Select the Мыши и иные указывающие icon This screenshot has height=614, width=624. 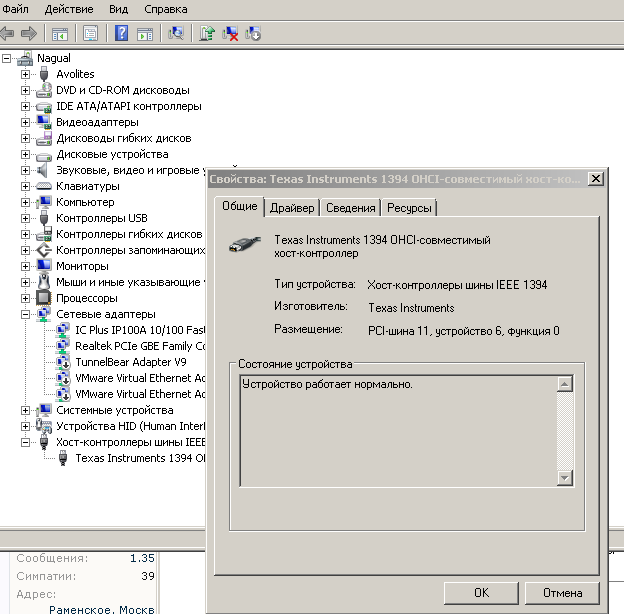click(44, 282)
